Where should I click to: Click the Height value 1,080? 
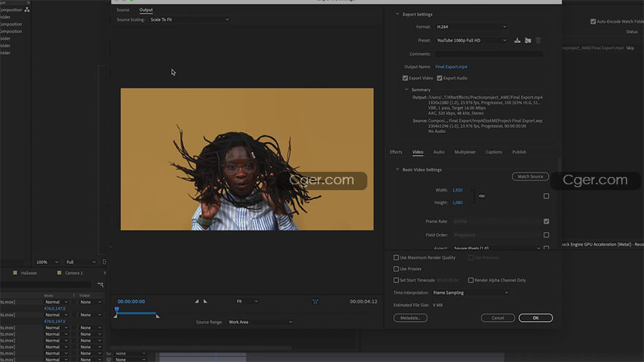[x=457, y=203]
